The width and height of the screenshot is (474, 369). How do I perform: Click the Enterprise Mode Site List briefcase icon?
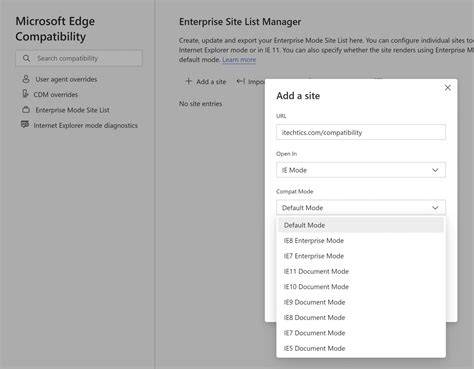(x=26, y=110)
